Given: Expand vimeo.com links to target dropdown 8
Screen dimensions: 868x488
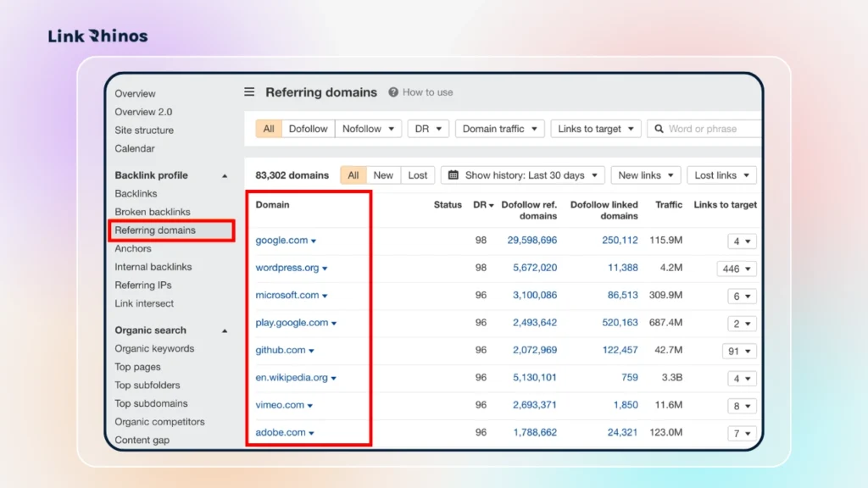Looking at the screenshot, I should click(x=742, y=406).
